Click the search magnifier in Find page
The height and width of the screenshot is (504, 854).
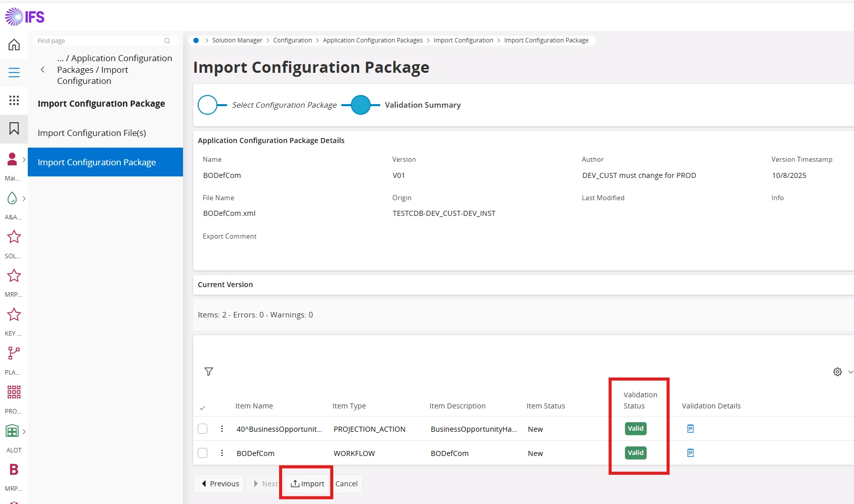[x=167, y=41]
